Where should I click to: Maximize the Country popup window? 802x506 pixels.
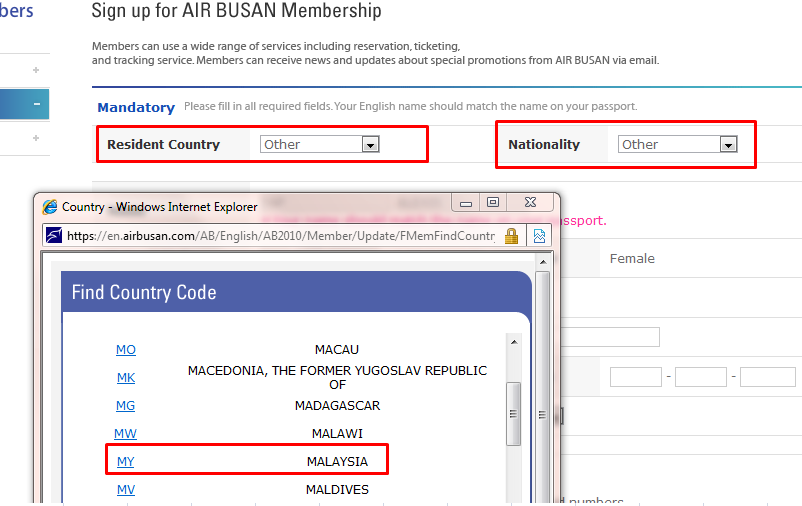click(492, 203)
